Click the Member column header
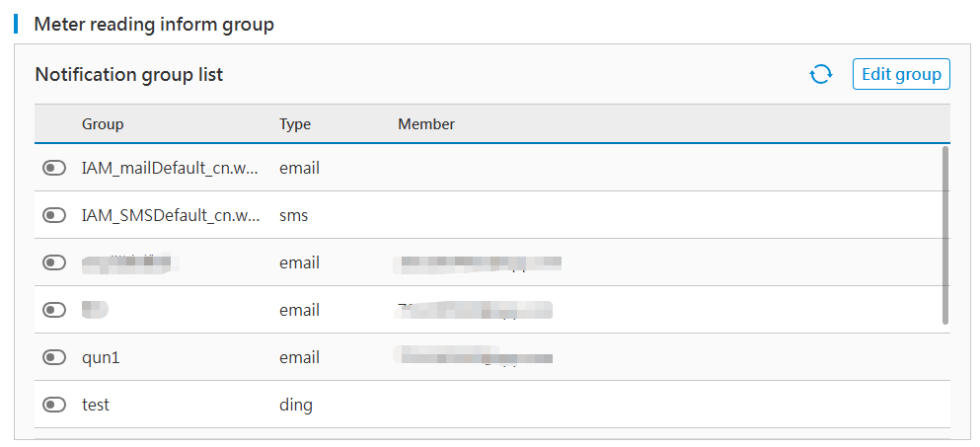This screenshot has height=447, width=980. (426, 124)
